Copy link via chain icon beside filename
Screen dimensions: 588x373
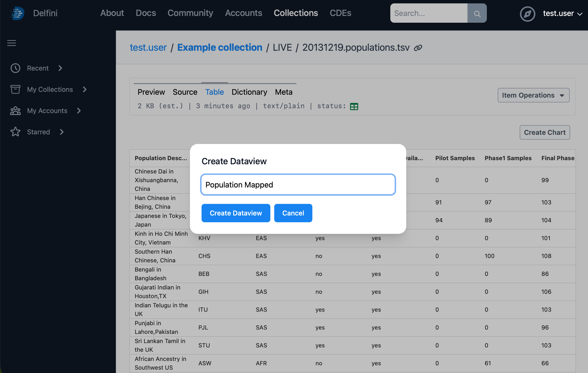click(418, 48)
